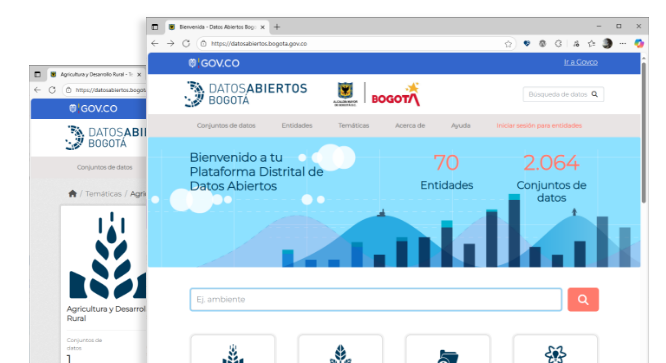Open the wheat category card in front window
This screenshot has width=666, height=363.
[x=233, y=349]
